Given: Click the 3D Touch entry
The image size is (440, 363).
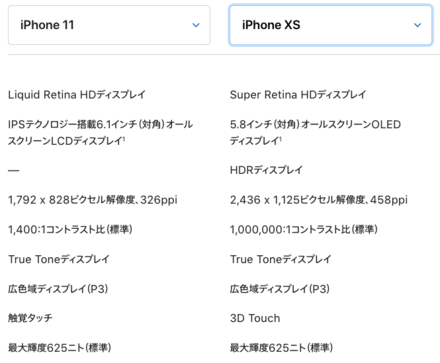Looking at the screenshot, I should [255, 318].
